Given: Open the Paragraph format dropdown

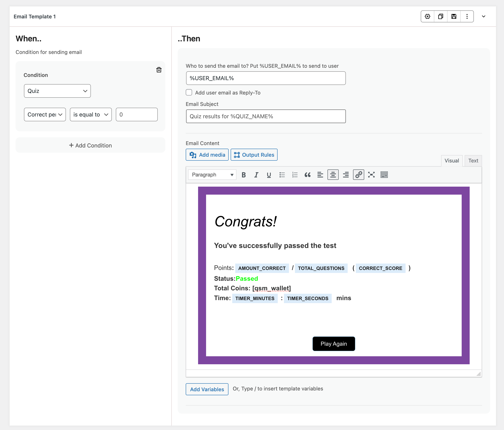Looking at the screenshot, I should pos(212,175).
